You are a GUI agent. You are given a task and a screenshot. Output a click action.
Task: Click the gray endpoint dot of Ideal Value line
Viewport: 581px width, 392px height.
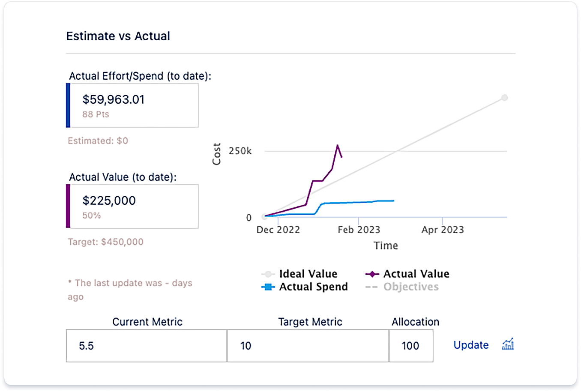pos(505,97)
